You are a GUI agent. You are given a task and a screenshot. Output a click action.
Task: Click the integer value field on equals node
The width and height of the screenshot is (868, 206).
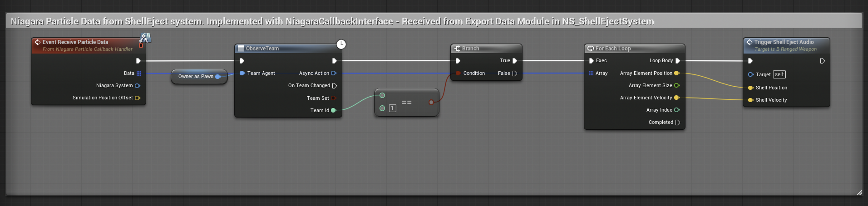pyautogui.click(x=393, y=108)
